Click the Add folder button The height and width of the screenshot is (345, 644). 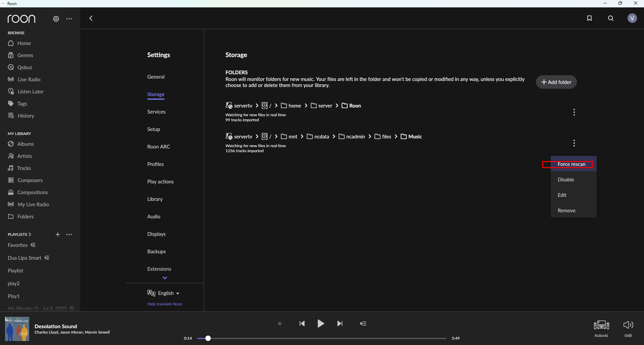[x=556, y=82]
